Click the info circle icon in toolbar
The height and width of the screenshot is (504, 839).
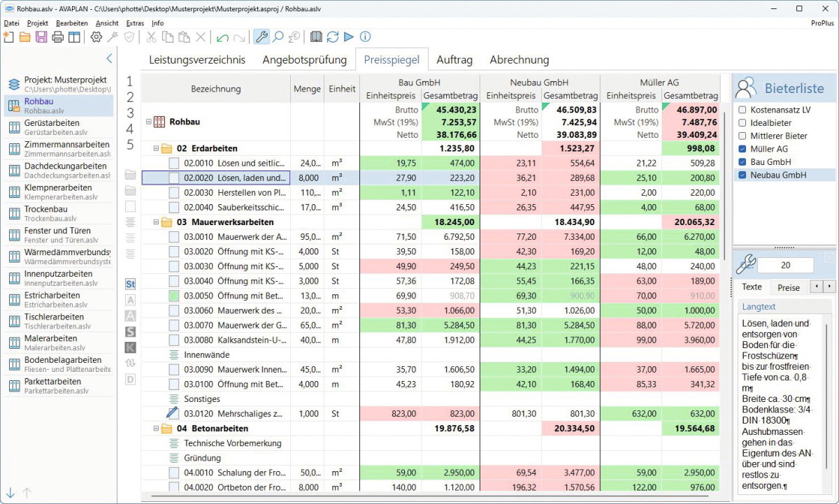tap(364, 37)
